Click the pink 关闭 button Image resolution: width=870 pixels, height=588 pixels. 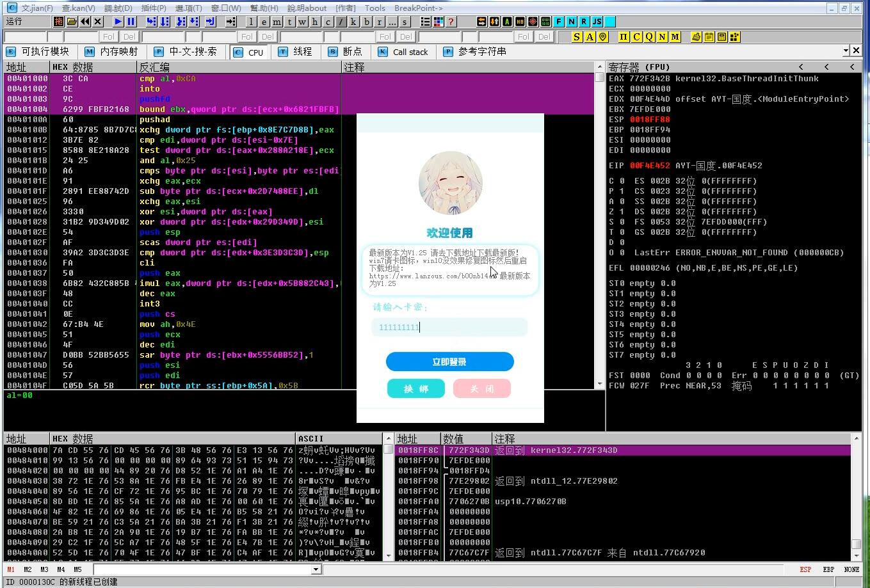[481, 388]
